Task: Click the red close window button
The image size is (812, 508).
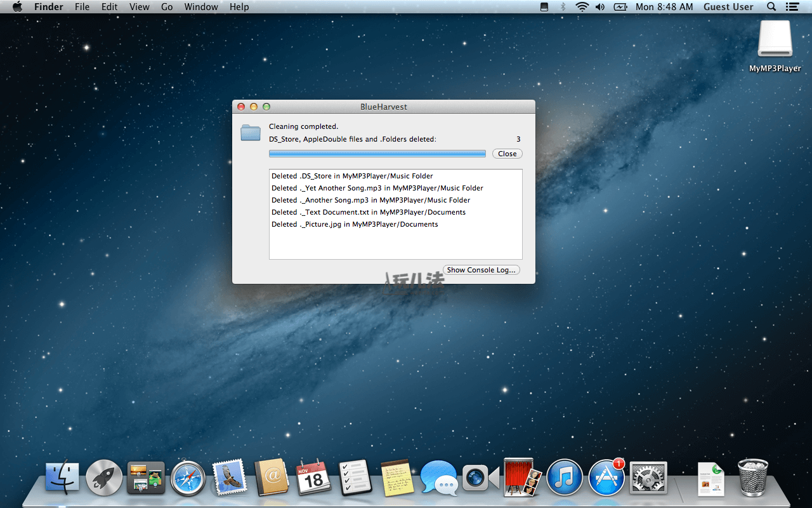Action: 241,107
